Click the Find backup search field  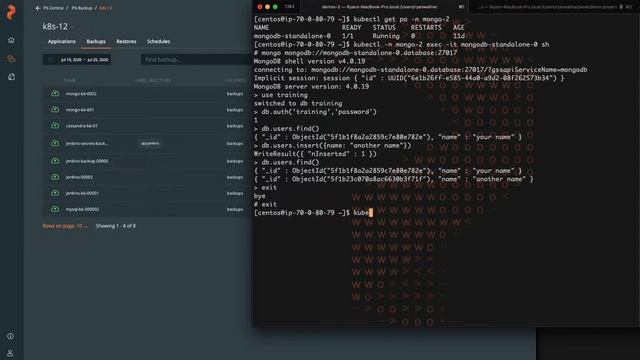click(x=196, y=60)
